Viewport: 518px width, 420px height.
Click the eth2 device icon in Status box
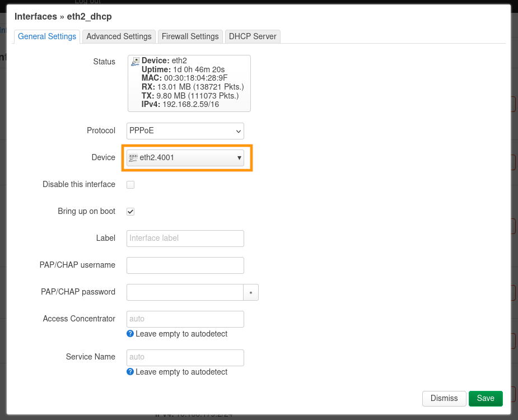coord(135,62)
